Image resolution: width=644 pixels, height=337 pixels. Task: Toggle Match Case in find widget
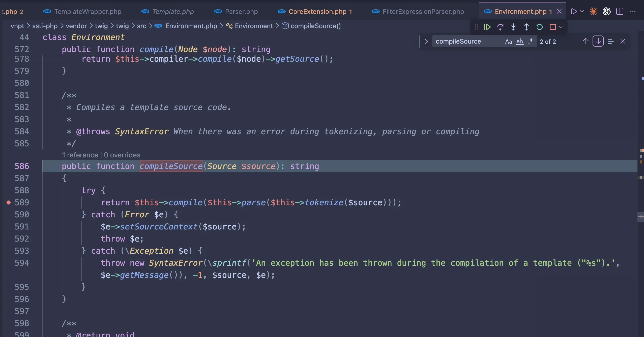coord(509,41)
